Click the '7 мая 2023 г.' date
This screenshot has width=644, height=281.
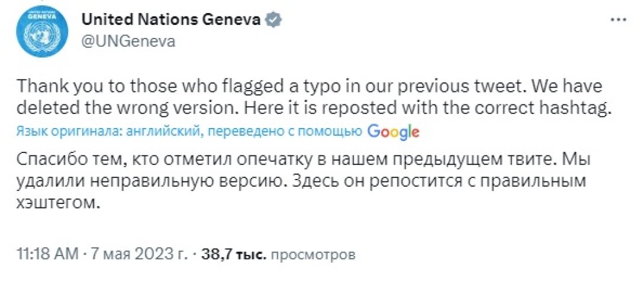pos(139,255)
